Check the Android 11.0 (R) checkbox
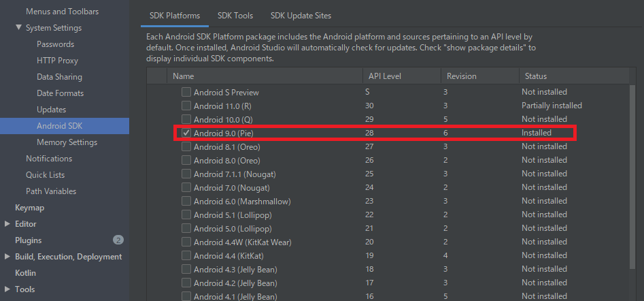 186,106
